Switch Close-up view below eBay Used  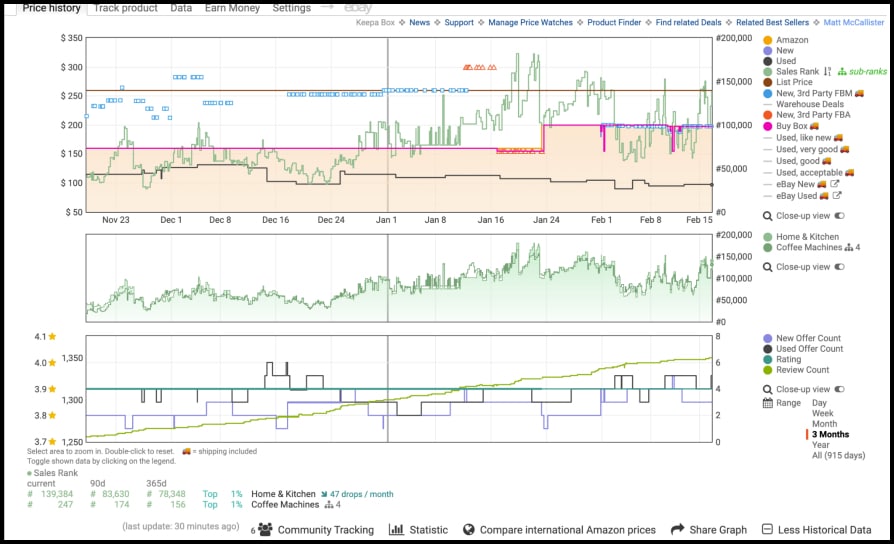pos(839,216)
